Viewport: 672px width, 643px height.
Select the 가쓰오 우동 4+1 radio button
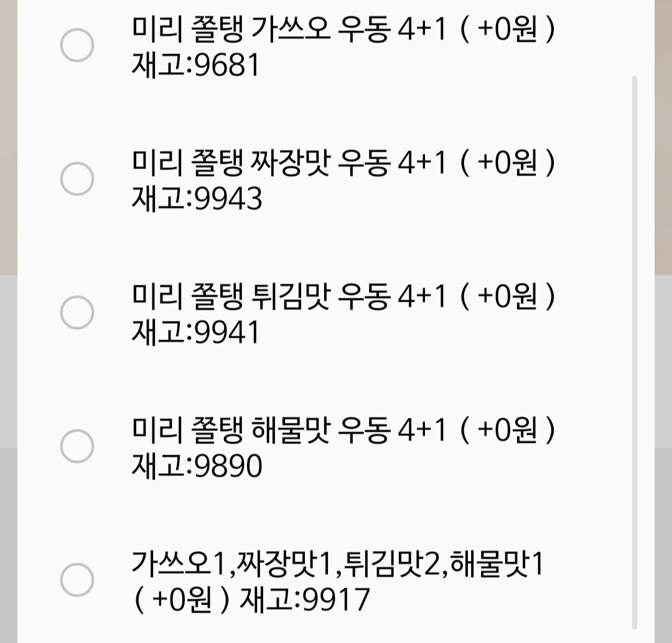coord(77,45)
